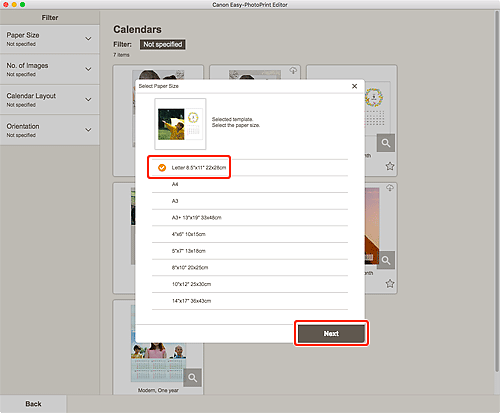Click the 7 items count text
The image size is (500, 413).
(121, 55)
